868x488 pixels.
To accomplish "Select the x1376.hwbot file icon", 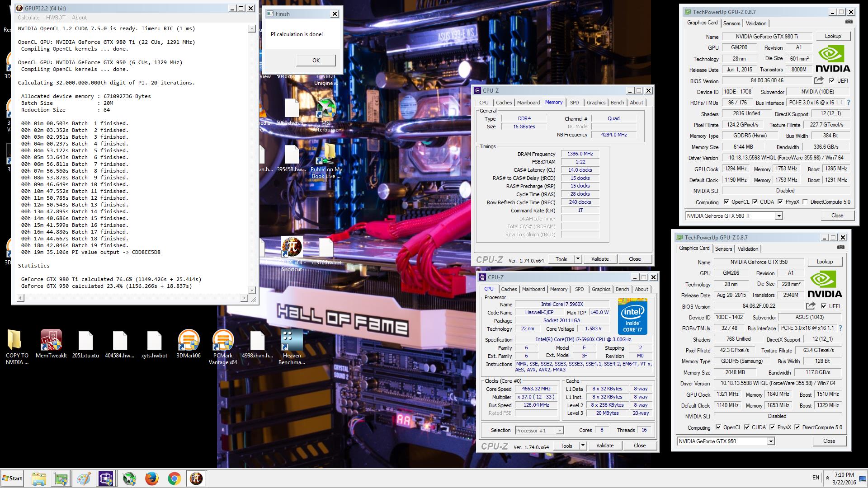I will (x=326, y=248).
